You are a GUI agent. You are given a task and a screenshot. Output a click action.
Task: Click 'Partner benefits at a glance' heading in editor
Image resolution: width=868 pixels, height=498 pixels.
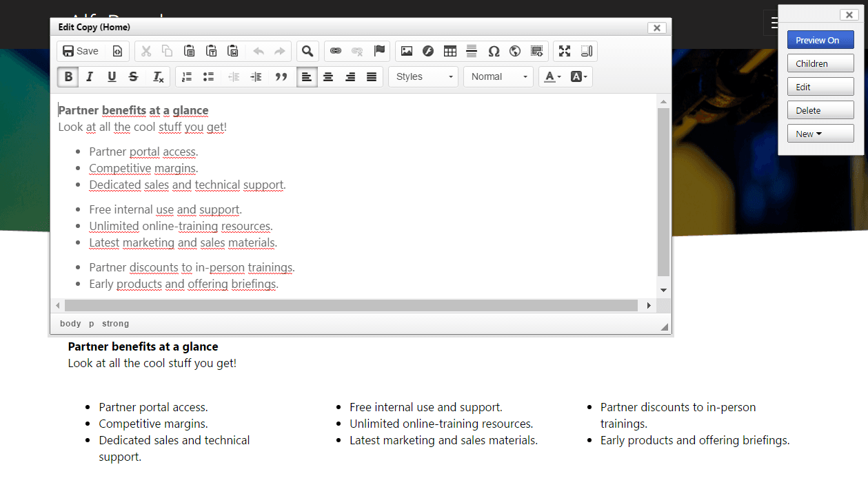[134, 110]
